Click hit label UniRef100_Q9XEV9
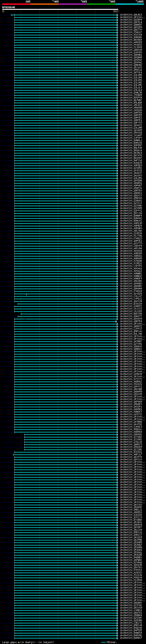 (x=131, y=319)
